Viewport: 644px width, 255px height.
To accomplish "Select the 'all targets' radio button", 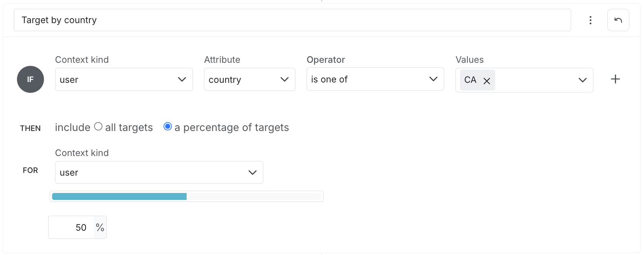I will coord(99,126).
